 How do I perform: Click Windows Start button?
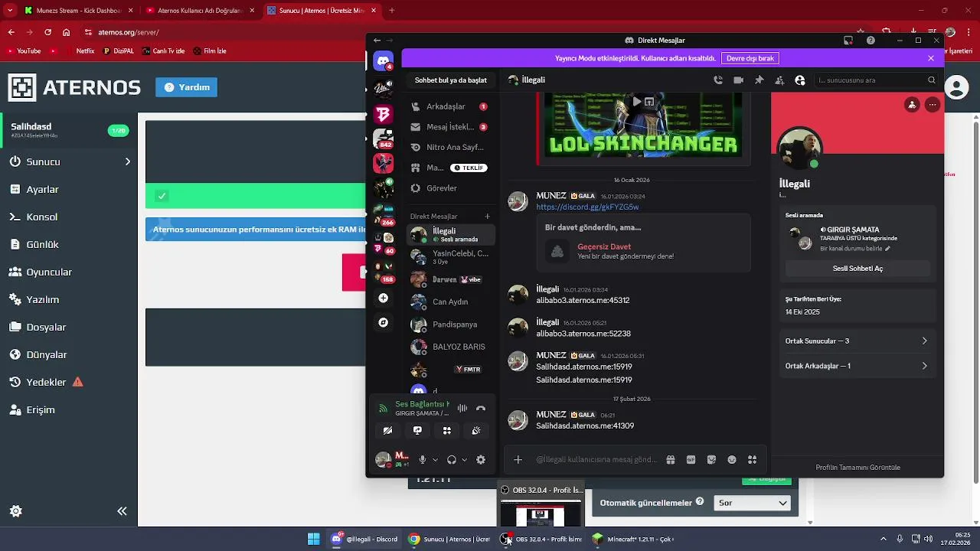313,539
